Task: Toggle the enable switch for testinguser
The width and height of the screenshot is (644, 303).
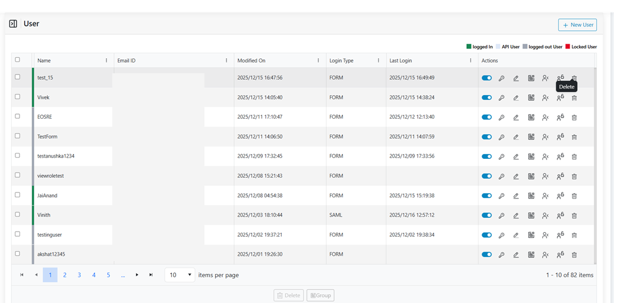Action: (x=487, y=235)
